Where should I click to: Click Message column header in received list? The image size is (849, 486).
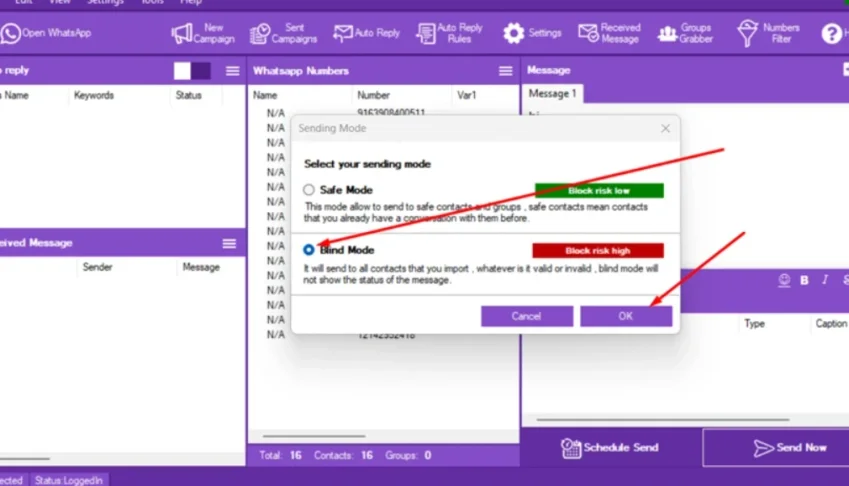point(201,267)
